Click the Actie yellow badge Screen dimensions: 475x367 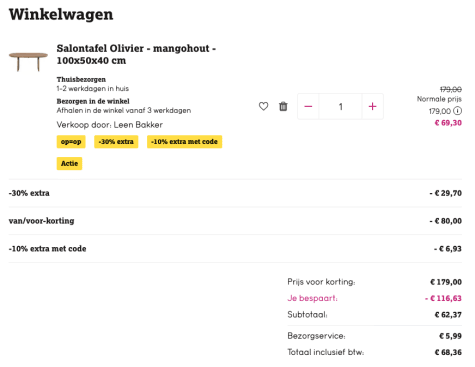tap(69, 163)
